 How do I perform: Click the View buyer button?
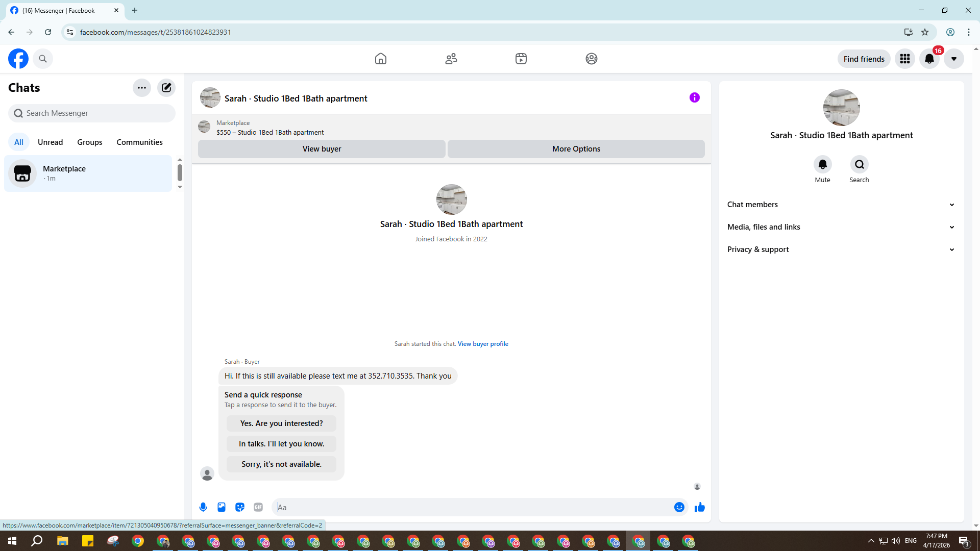tap(322, 149)
